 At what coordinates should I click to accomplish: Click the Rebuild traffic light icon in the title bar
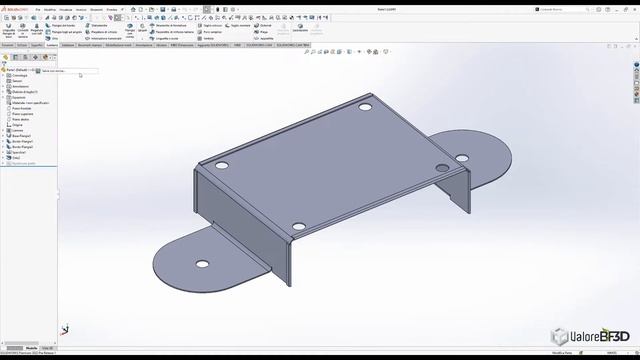[218, 9]
